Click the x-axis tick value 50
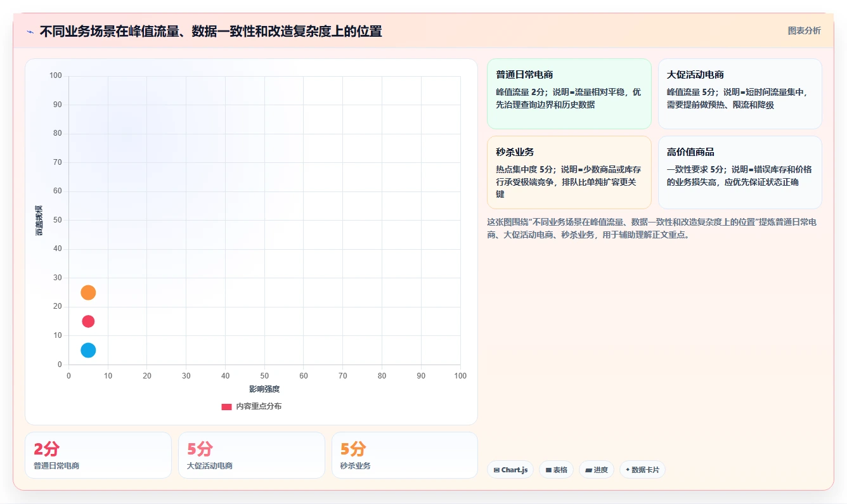847x504 pixels. point(264,376)
